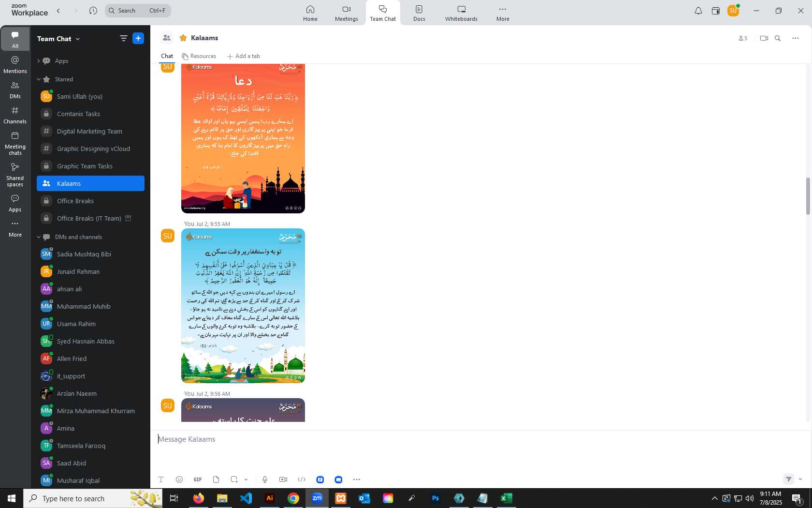Attach a file using the file icon
The image size is (812, 508).
pyautogui.click(x=216, y=479)
